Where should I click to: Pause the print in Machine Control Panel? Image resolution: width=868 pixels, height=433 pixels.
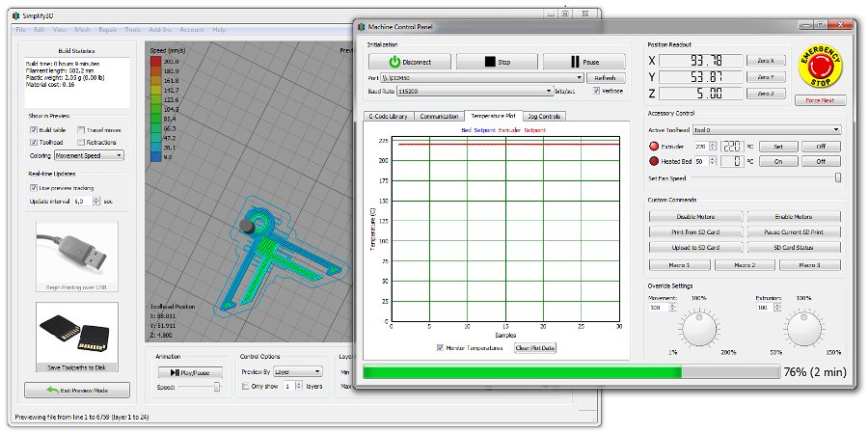(x=584, y=62)
